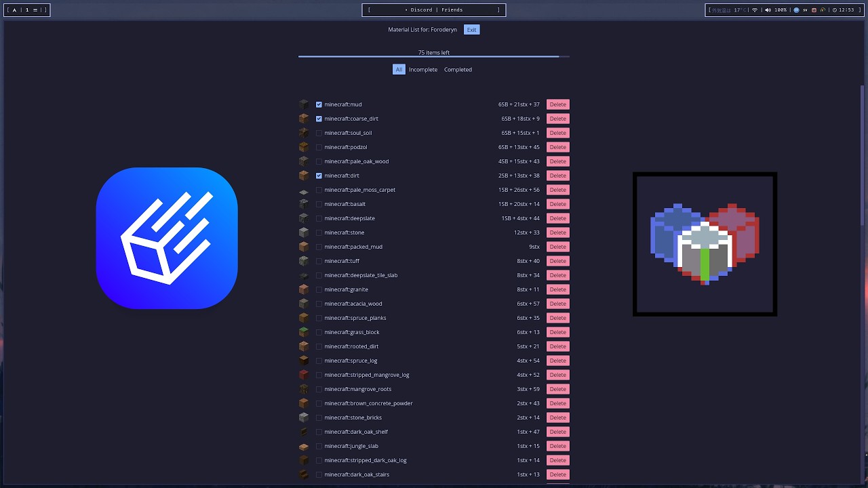The height and width of the screenshot is (488, 868).
Task: Click the minecraft:deepslate label
Action: [349, 218]
